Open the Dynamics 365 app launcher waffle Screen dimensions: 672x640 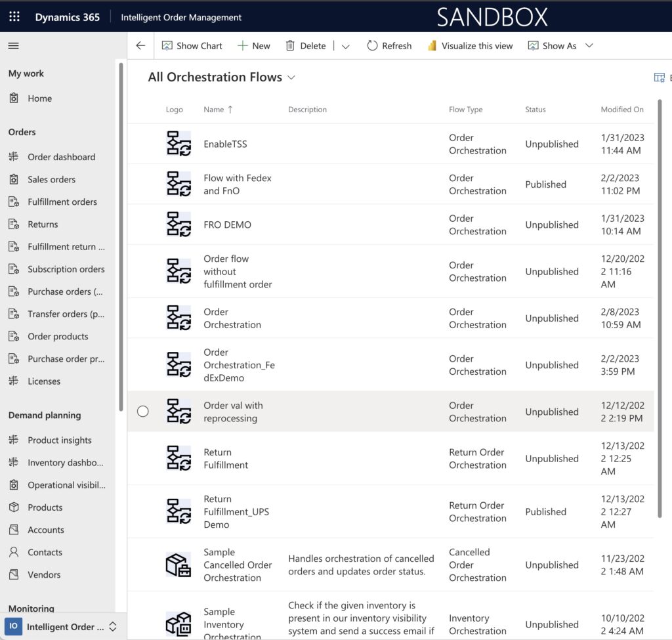(x=14, y=17)
